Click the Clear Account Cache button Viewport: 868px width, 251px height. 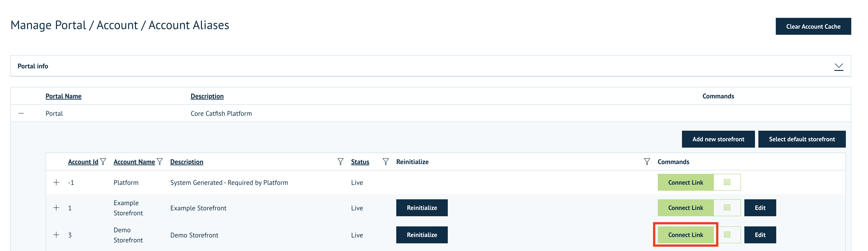tap(813, 26)
